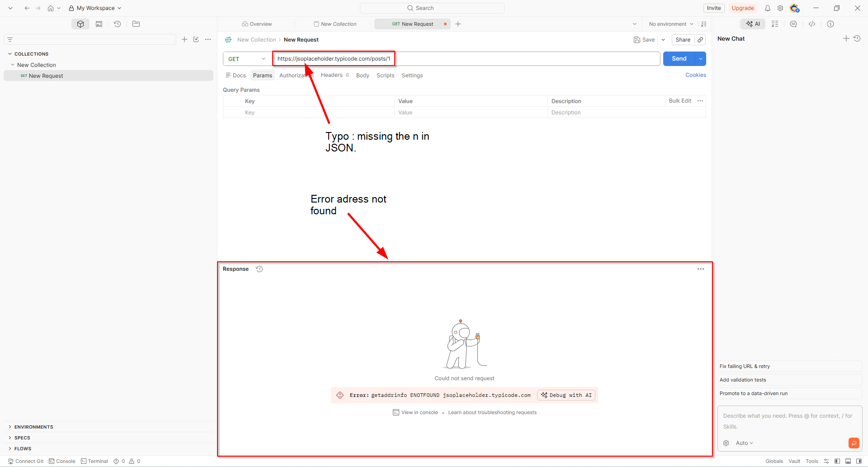Open the Headers request tab
The height and width of the screenshot is (467, 868).
click(x=335, y=75)
